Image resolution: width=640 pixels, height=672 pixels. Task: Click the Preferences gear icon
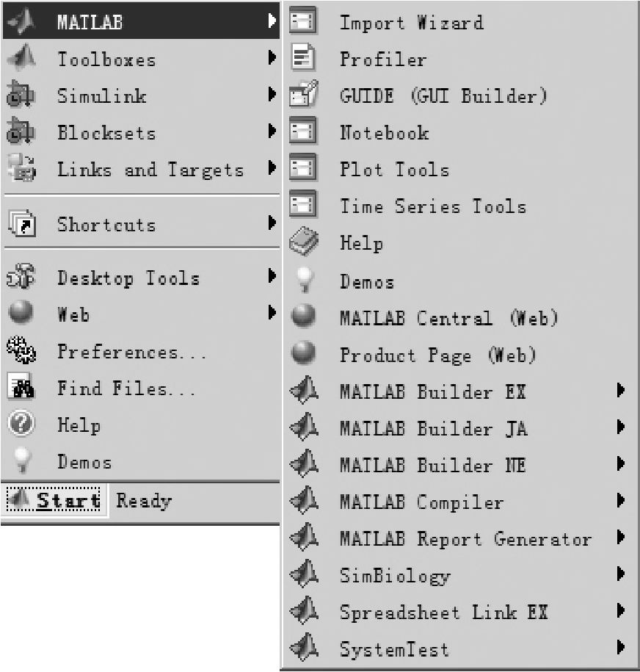(17, 352)
